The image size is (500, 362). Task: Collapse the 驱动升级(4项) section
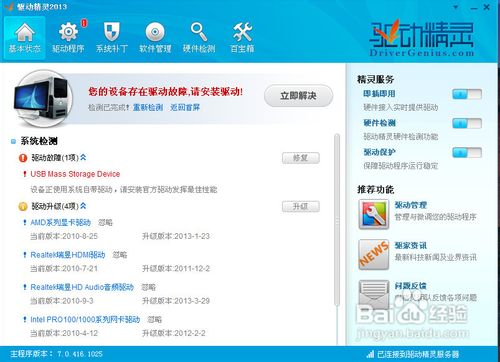83,206
